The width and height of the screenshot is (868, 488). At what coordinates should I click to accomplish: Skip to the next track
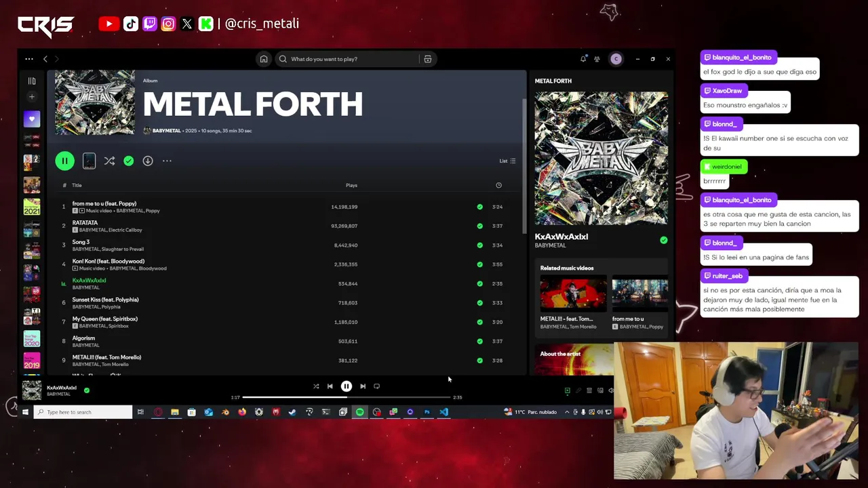[x=363, y=386]
